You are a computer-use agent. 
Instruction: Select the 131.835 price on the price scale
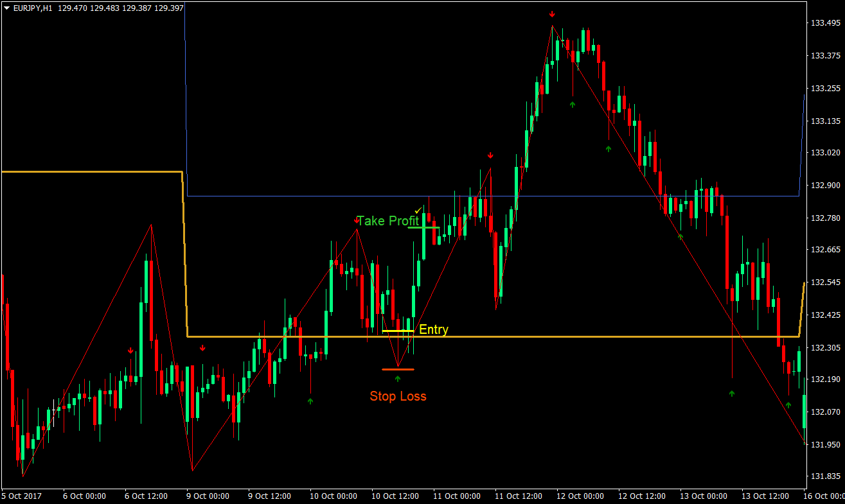pyautogui.click(x=826, y=476)
